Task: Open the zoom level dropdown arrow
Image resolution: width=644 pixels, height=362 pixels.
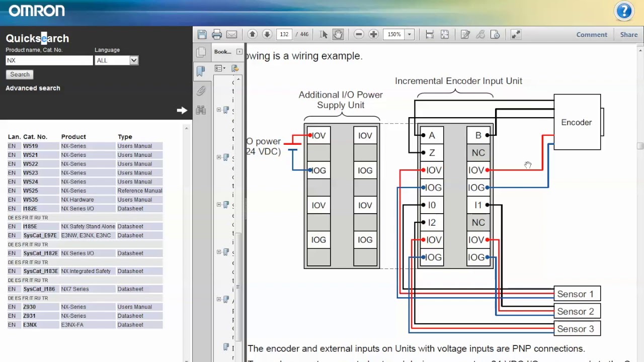Action: [409, 34]
